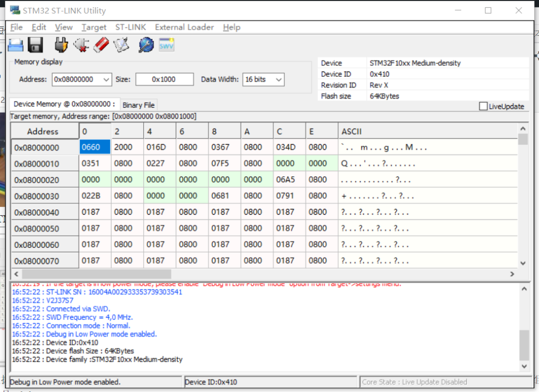This screenshot has height=392, width=539.
Task: Switch to the Binary File tab
Action: [138, 105]
